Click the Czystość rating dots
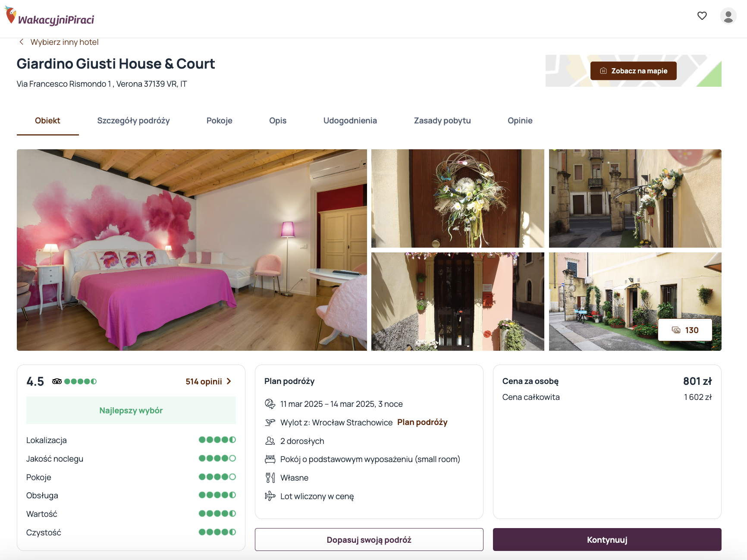The image size is (747, 560). (217, 532)
